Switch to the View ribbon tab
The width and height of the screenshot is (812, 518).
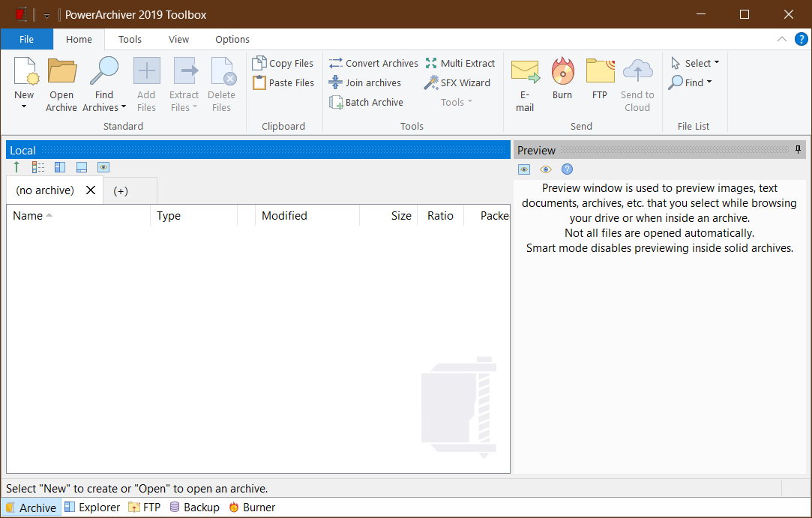point(178,40)
